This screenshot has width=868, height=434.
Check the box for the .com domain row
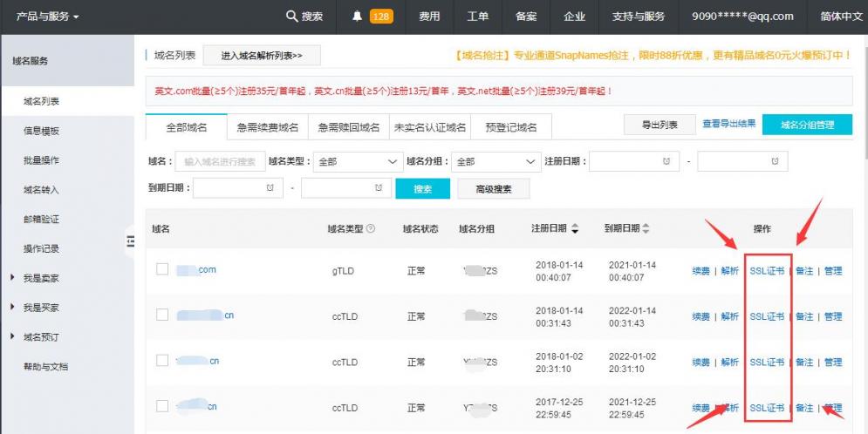pos(162,269)
